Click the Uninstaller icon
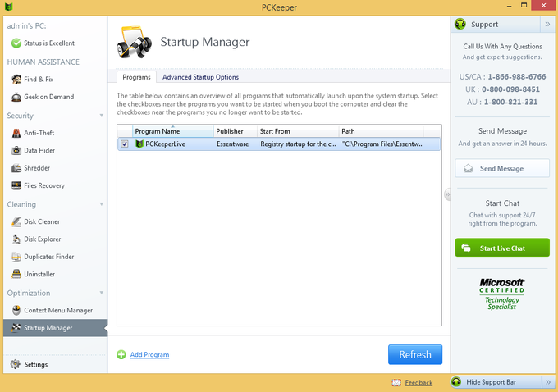The width and height of the screenshot is (558, 392). click(x=16, y=274)
